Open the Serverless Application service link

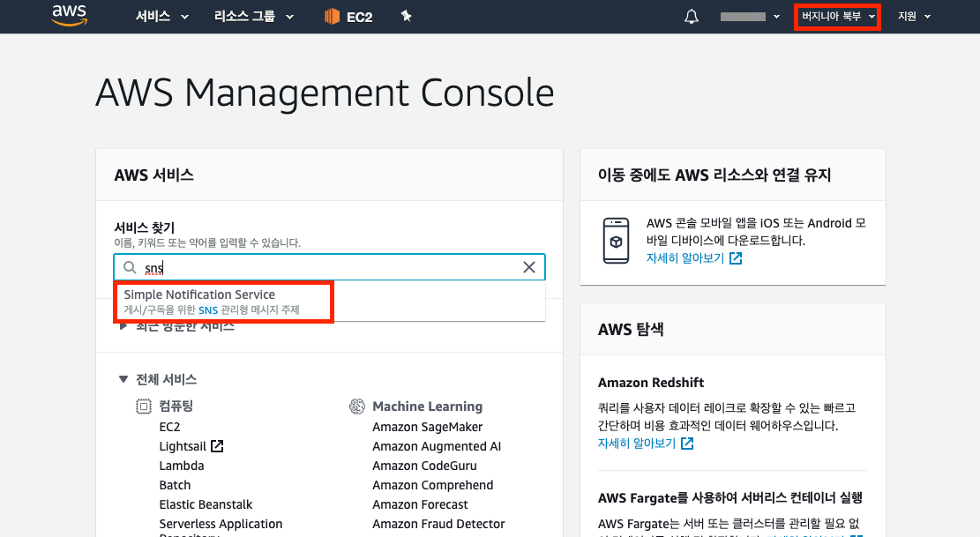point(221,524)
